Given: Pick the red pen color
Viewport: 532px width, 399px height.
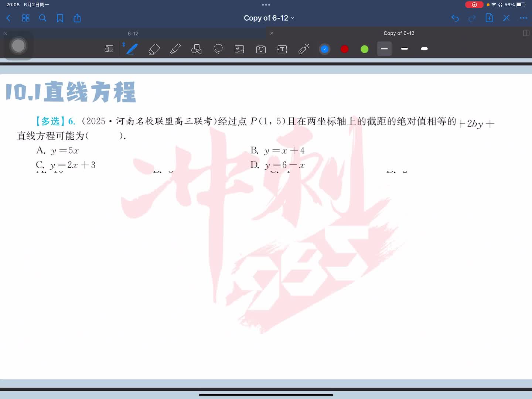Looking at the screenshot, I should click(x=344, y=49).
